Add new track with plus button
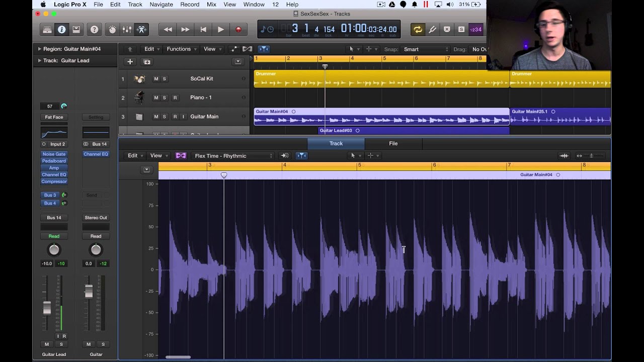 (x=130, y=62)
